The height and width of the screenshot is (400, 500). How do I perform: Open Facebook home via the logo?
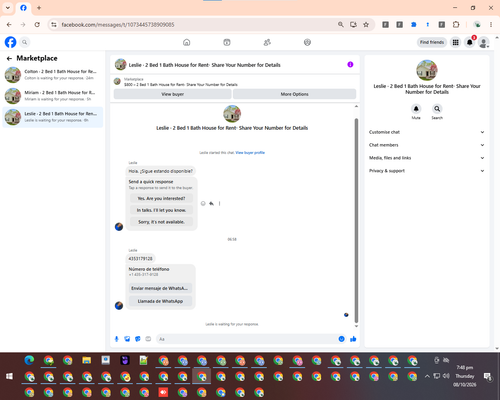point(10,42)
